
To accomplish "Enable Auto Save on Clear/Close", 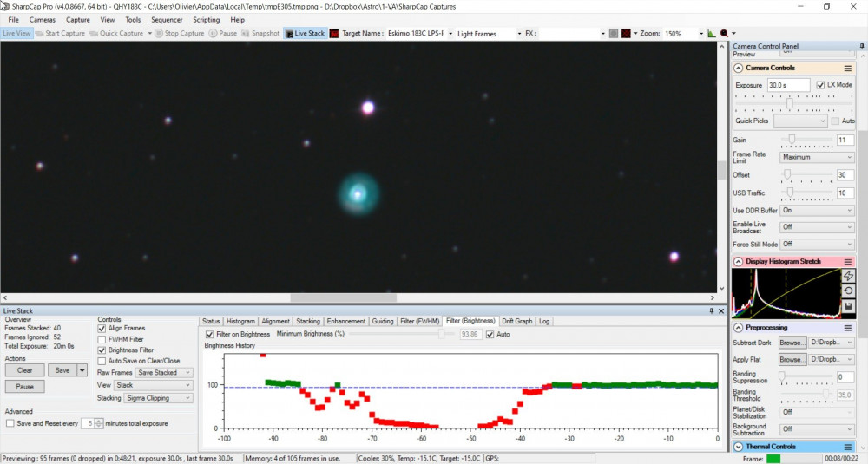I will coord(102,361).
